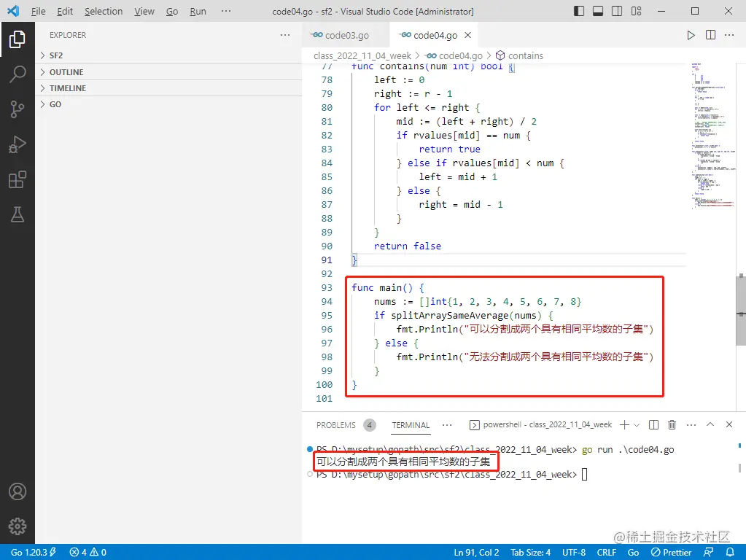Open the Manage gear menu
The image size is (746, 560).
pyautogui.click(x=17, y=526)
